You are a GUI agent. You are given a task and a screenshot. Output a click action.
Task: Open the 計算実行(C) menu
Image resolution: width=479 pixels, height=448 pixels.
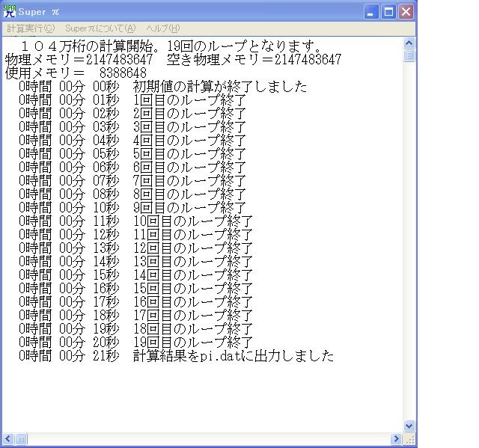coord(31,28)
